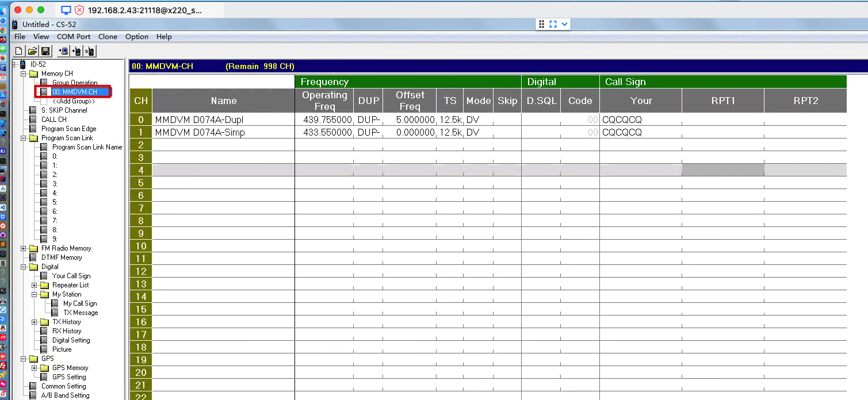Open the Help menu
The width and height of the screenshot is (868, 400).
164,36
